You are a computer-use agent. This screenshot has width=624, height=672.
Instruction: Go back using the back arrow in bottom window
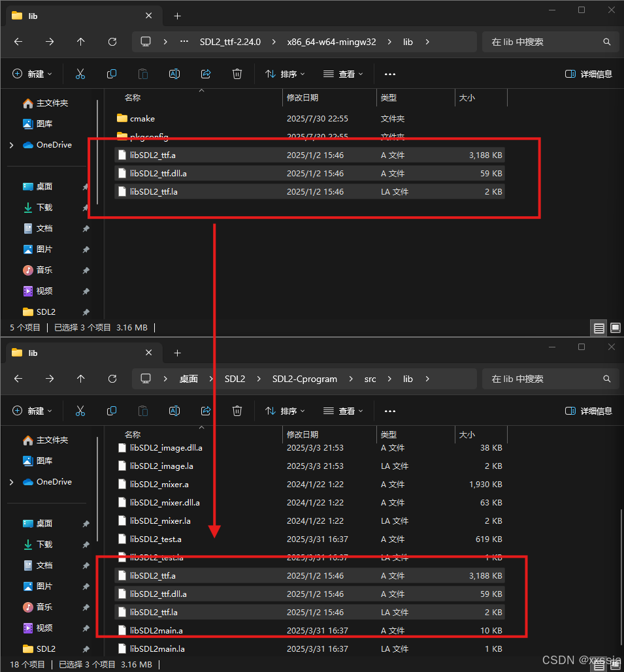click(x=18, y=379)
